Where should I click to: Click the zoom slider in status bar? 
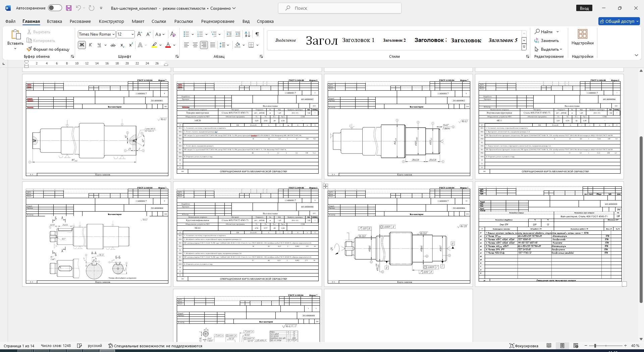pos(595,346)
